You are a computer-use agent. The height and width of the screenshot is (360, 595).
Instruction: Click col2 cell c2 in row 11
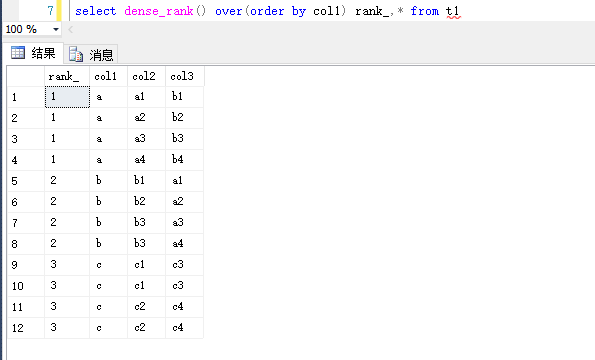pos(146,307)
